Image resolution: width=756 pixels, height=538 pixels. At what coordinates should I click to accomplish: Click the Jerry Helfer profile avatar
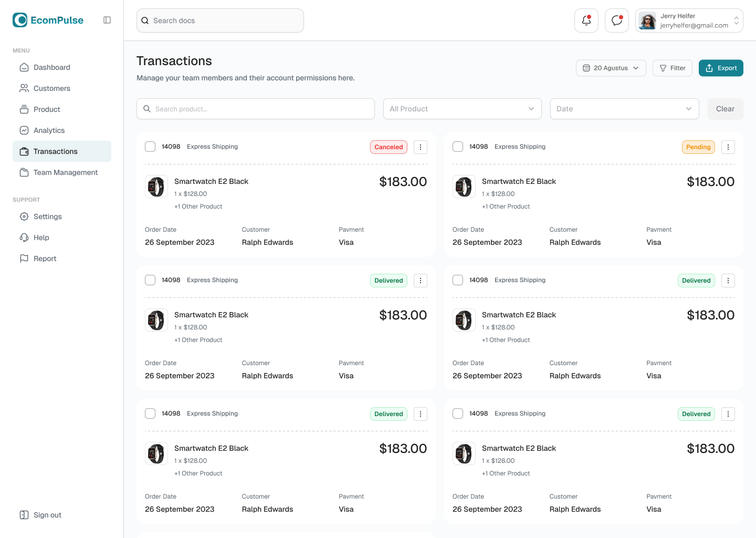(647, 21)
